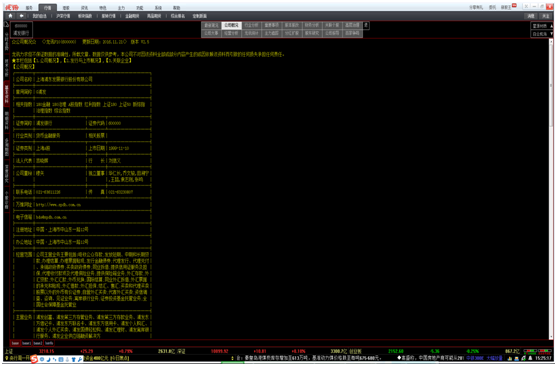This screenshot has height=366, width=557.
Task: Click the home icon in the toolbar
Action: point(10,16)
